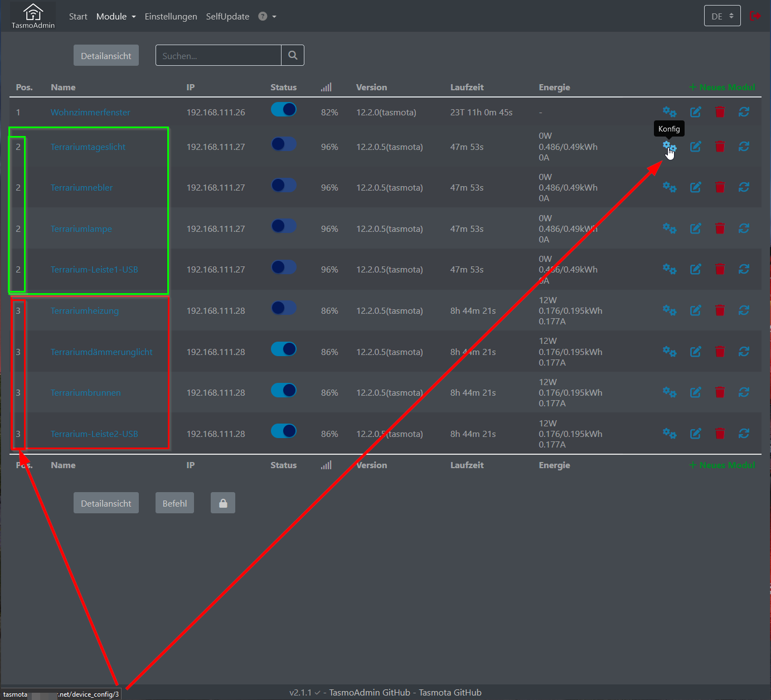Switch off Terrariumdämmerunglicht power toggle
This screenshot has height=700, width=771.
[x=284, y=349]
